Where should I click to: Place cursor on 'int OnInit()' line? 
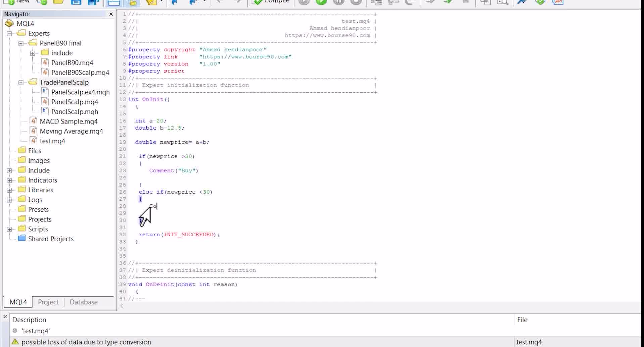(x=149, y=100)
